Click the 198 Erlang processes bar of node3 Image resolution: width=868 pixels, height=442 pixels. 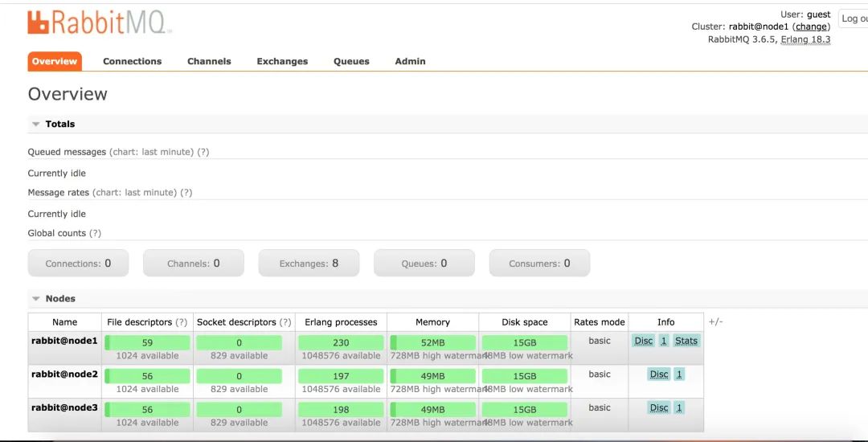pos(341,410)
